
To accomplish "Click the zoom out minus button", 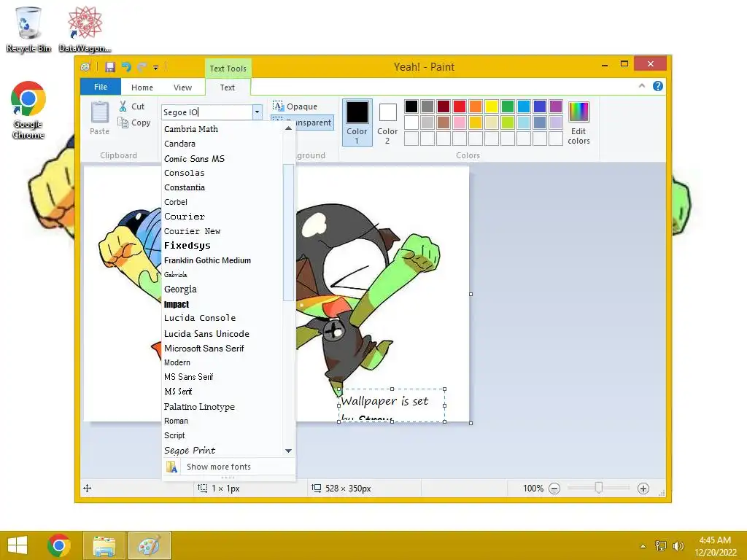I will point(554,489).
